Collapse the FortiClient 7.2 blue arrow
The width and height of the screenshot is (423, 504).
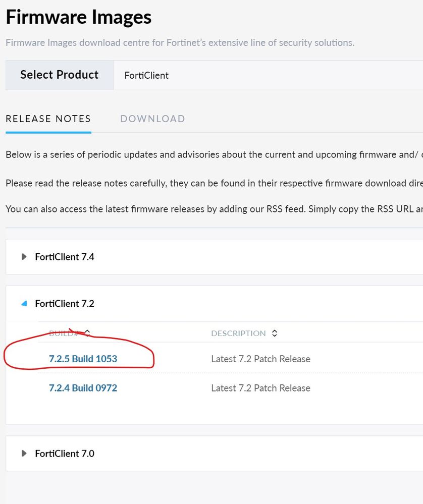coord(24,304)
